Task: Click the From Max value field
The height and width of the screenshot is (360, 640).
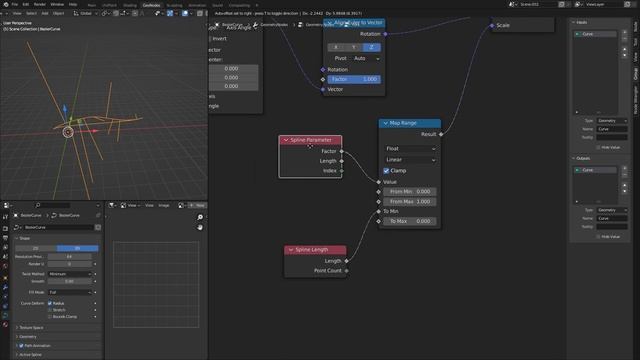Action: click(x=409, y=202)
